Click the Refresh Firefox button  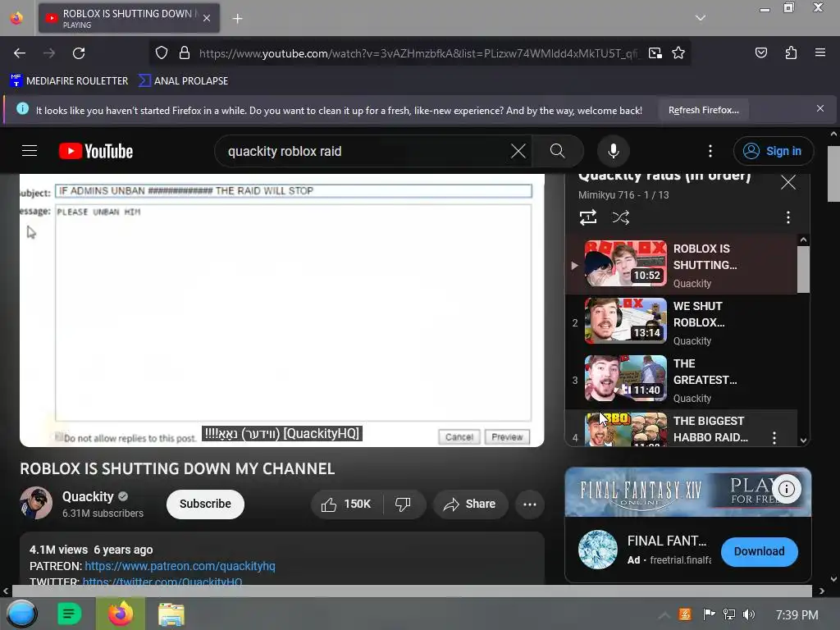(x=703, y=110)
